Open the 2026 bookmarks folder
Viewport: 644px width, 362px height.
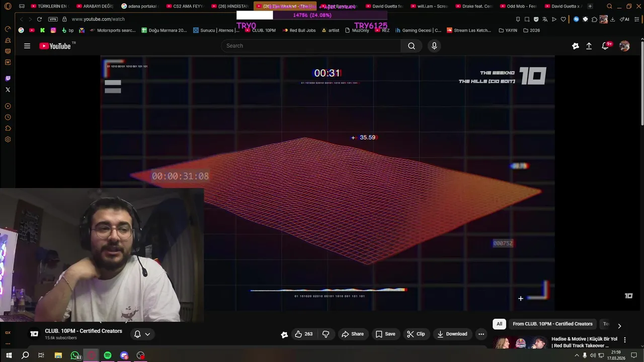[531, 30]
